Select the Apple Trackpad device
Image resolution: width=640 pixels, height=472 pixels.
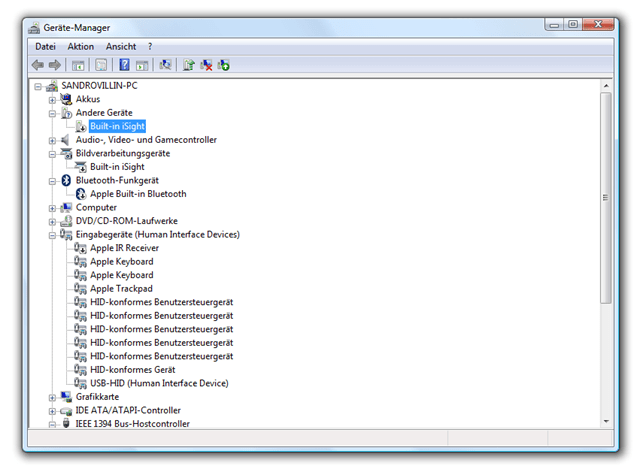121,289
